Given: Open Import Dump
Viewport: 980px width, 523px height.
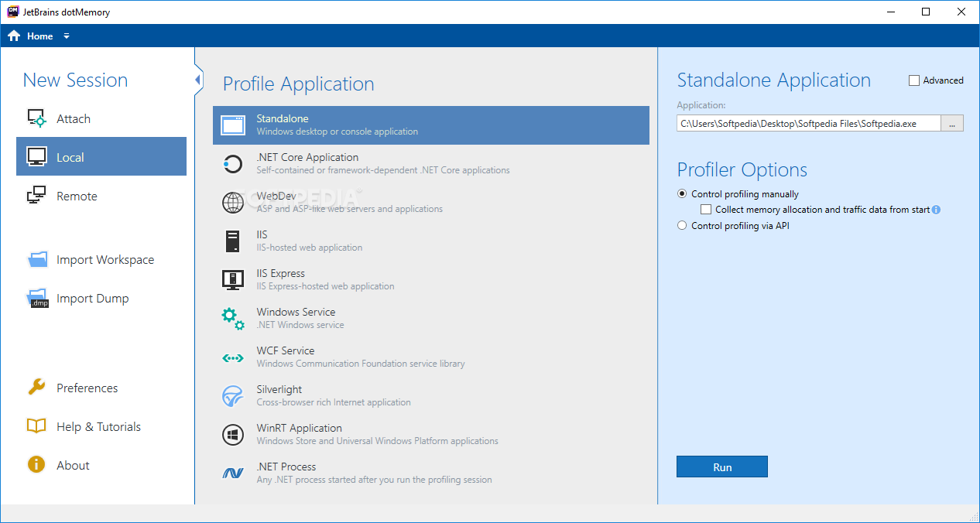Looking at the screenshot, I should 101,299.
